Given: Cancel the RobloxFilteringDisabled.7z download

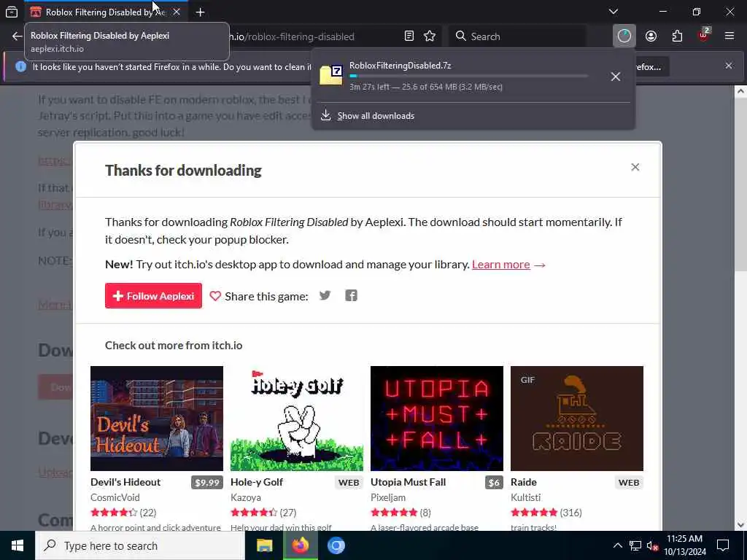Looking at the screenshot, I should click(616, 76).
